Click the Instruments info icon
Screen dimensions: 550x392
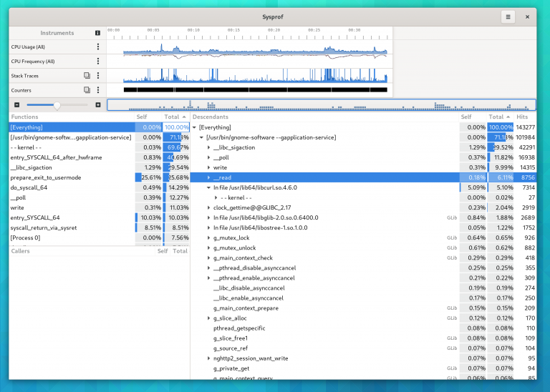pyautogui.click(x=98, y=33)
